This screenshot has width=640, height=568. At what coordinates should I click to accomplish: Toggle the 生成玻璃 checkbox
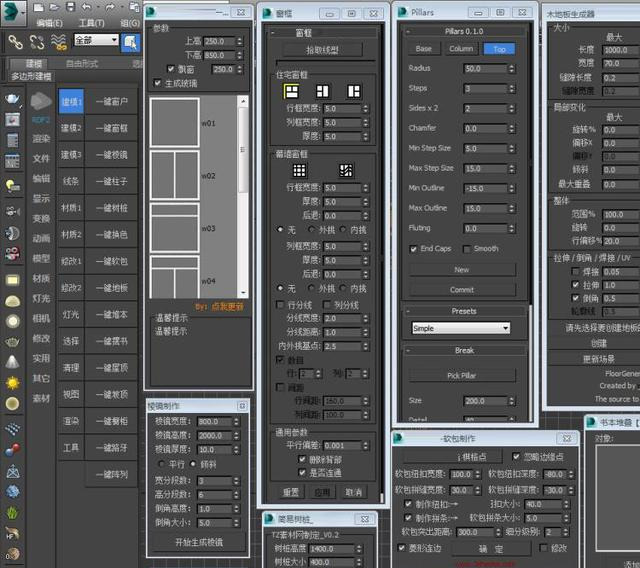(157, 83)
